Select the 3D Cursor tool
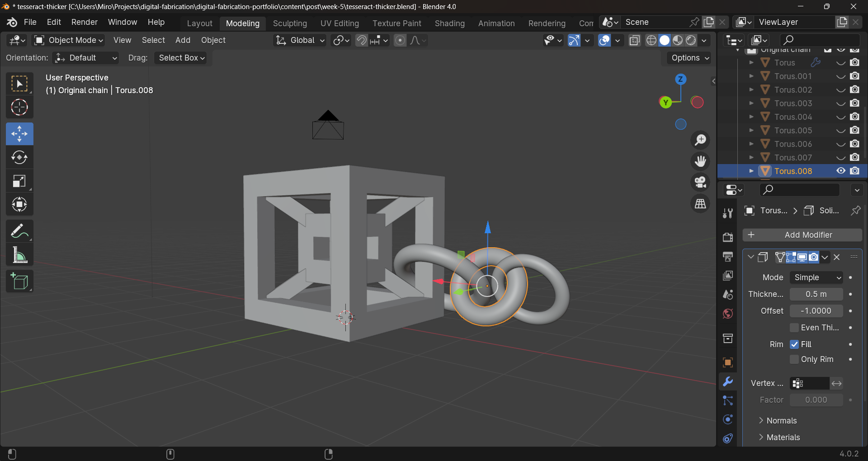 [19, 107]
